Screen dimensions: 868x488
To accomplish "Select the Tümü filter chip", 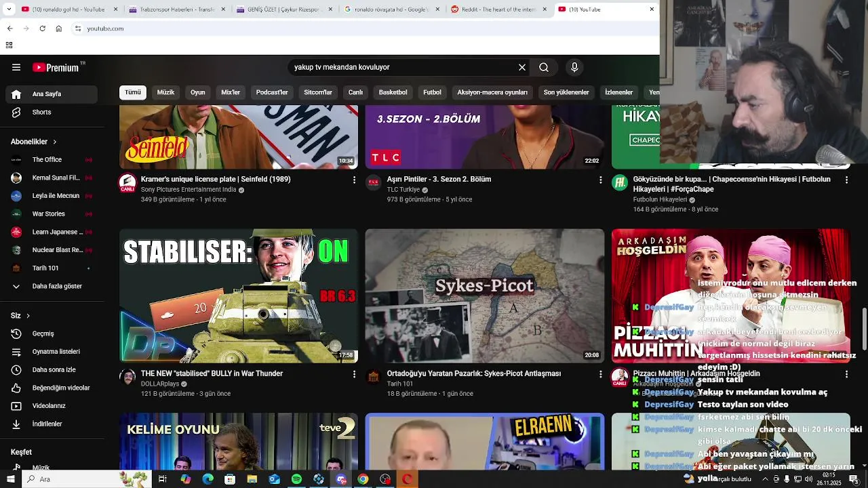I will coord(133,92).
